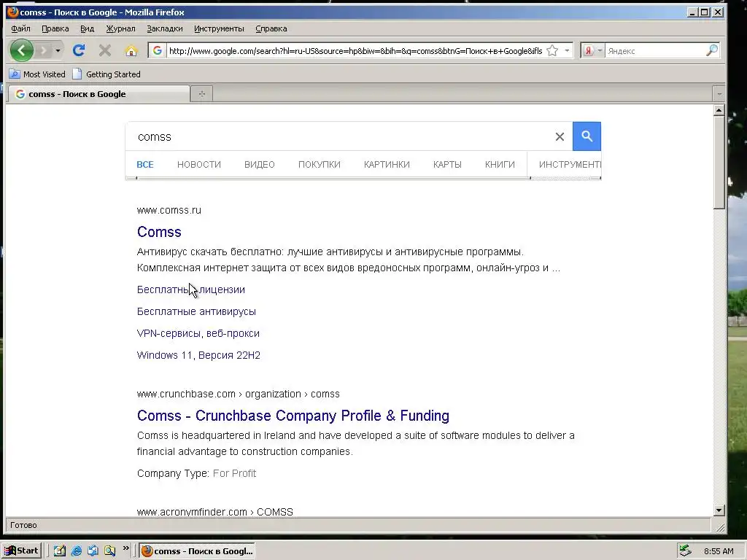Click the Yandex search engine icon
This screenshot has height=560, width=747.
[589, 50]
